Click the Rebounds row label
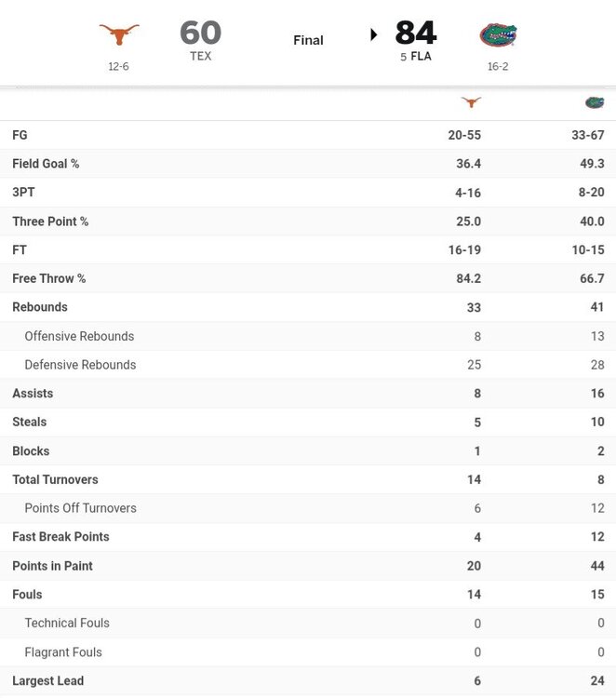 click(40, 307)
